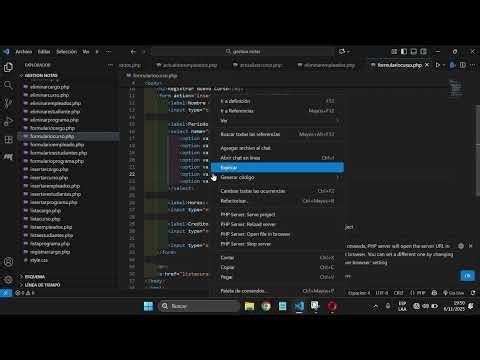Choose Cambiar todas las ocurrencias
Screen dimensions: 480x360
[x=277, y=191]
